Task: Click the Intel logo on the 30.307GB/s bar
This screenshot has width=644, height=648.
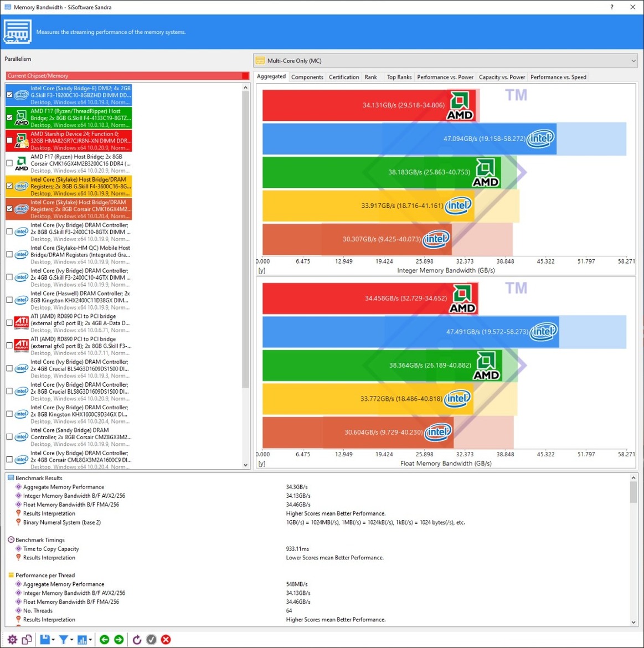Action: tap(436, 239)
